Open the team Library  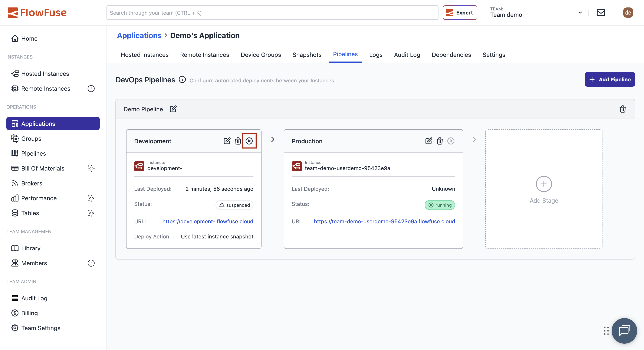53,248
